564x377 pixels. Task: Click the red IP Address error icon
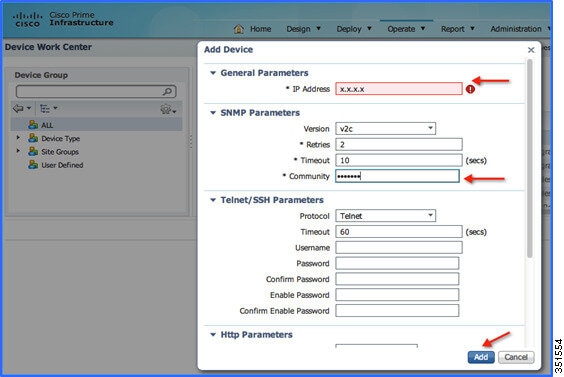coord(470,89)
